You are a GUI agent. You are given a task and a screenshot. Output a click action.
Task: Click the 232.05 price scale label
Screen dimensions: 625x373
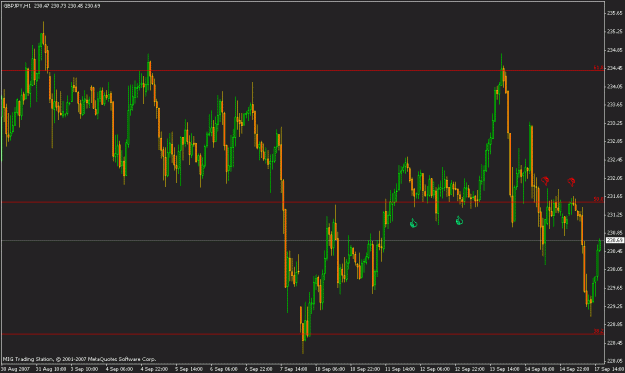(615, 178)
